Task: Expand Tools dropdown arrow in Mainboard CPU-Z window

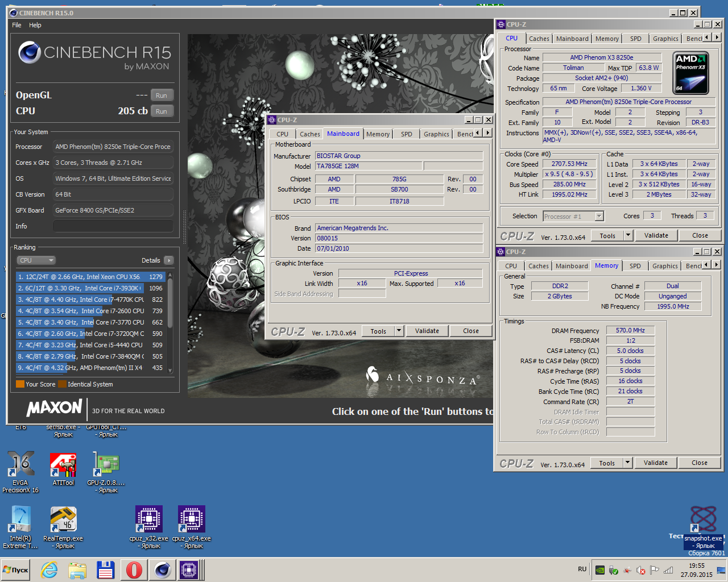Action: tap(399, 331)
